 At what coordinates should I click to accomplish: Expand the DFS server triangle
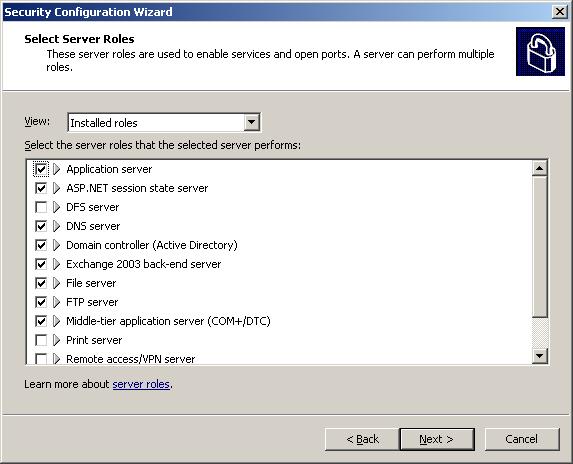tap(56, 207)
